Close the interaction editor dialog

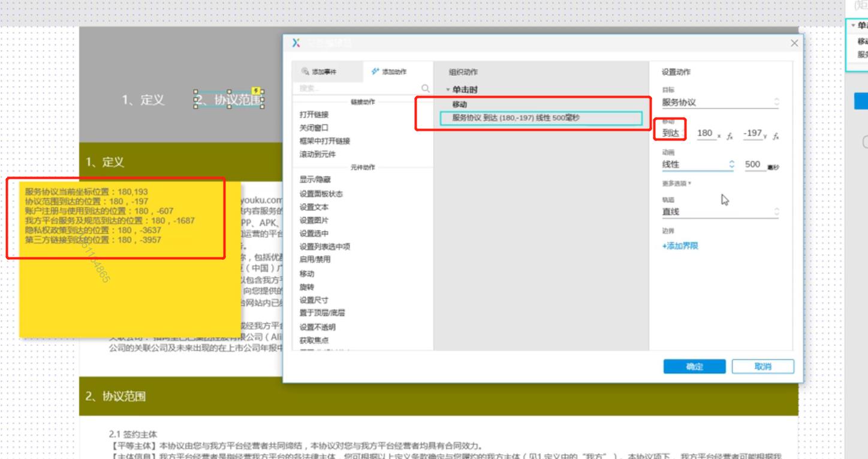pos(794,43)
